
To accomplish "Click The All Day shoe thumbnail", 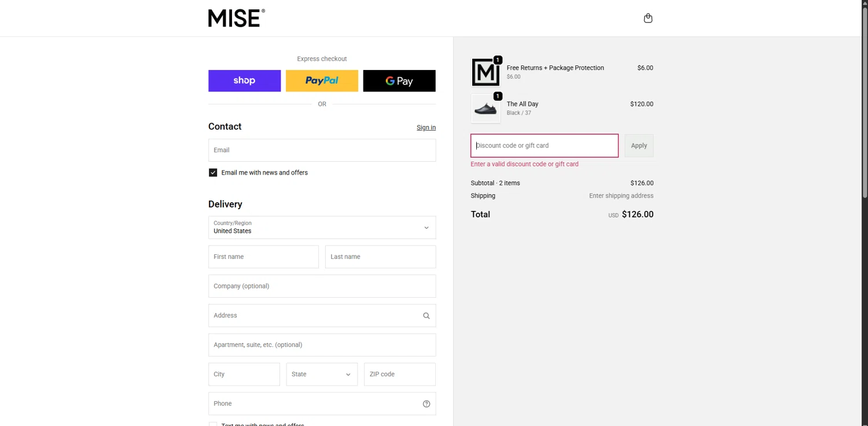I will click(486, 109).
